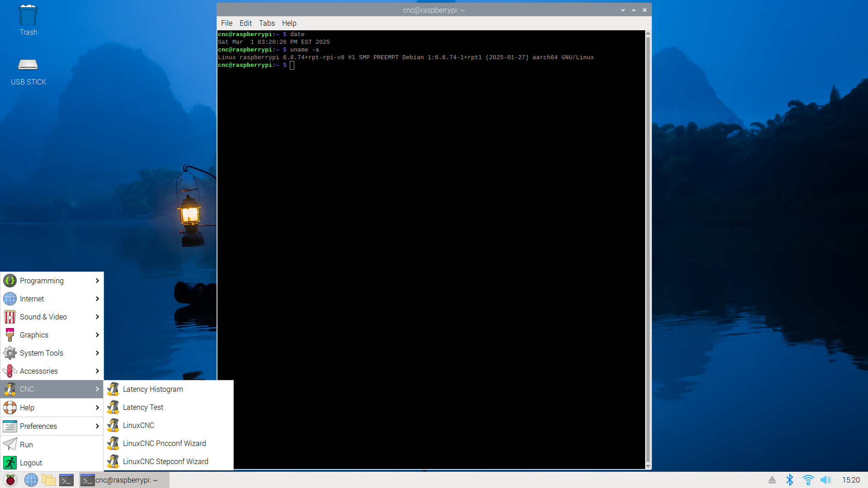Click the Run paper plane icon

pos(10,445)
